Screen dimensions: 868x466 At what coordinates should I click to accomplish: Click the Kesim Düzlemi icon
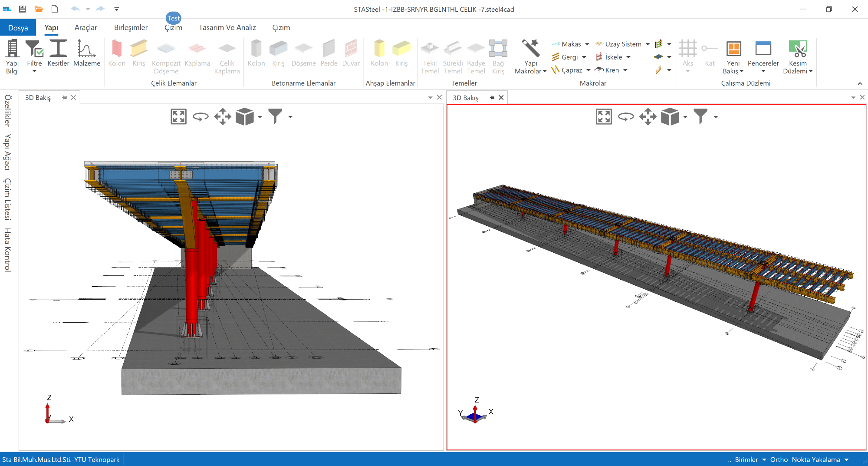(797, 49)
